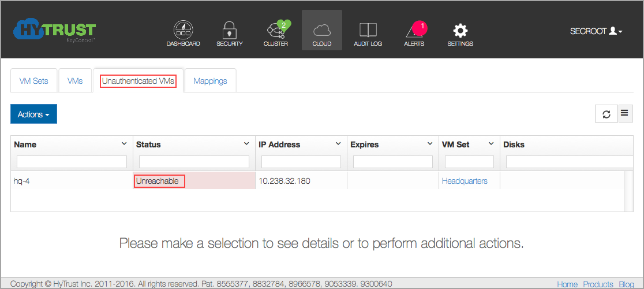Click the table vertical scrollbar
The width and height of the screenshot is (644, 289).
click(x=629, y=191)
